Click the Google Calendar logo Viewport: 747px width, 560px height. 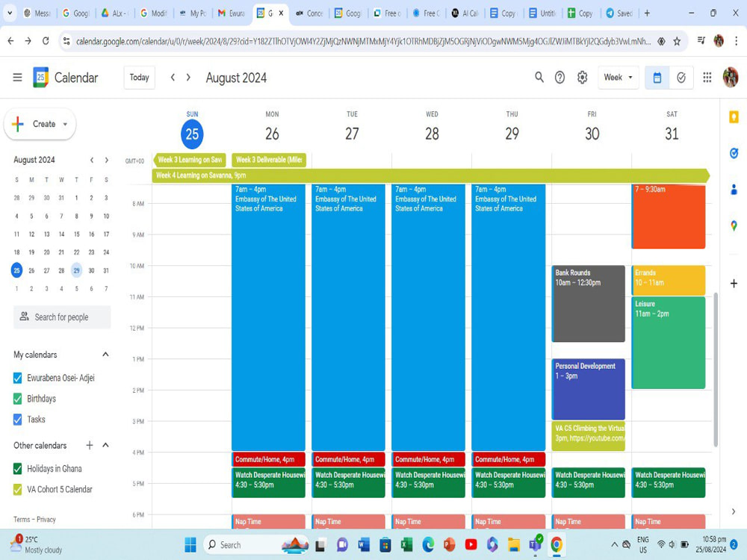pos(40,77)
